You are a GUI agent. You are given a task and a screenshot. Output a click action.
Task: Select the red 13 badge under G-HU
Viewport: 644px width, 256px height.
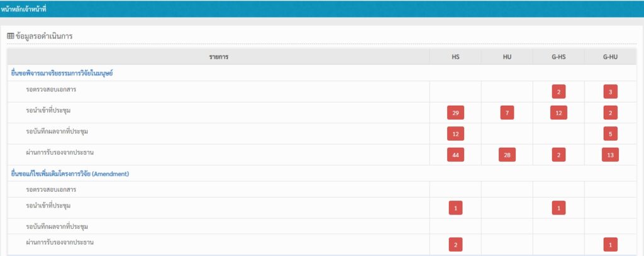pos(609,155)
